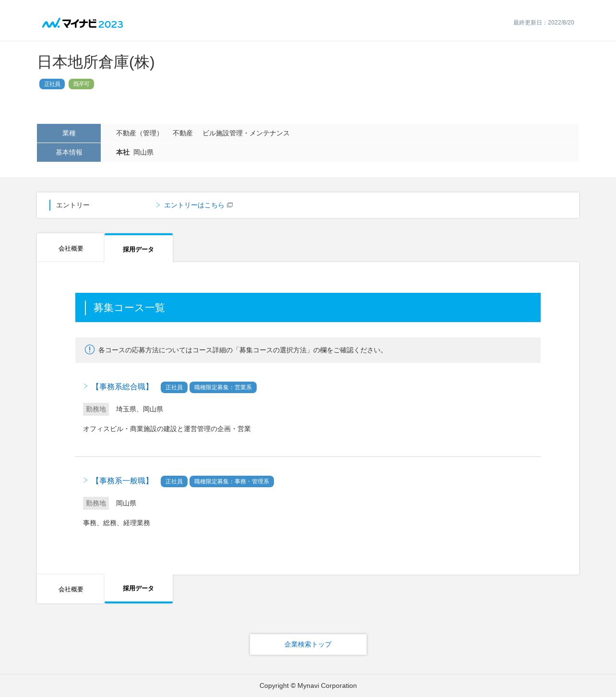
Task: Click the 埼玉県、岡山県 work location text
Action: (x=140, y=409)
